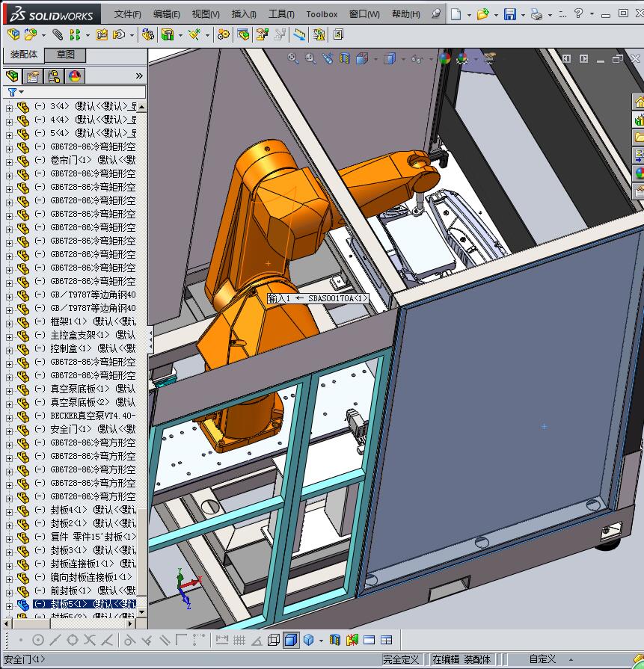
Task: Click the Open folder icon
Action: [482, 14]
